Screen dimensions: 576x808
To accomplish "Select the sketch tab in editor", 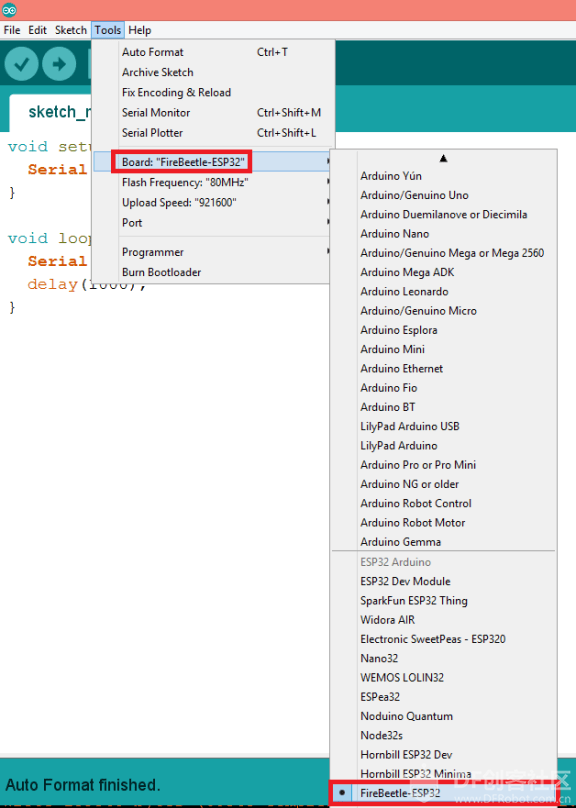I will [52, 112].
